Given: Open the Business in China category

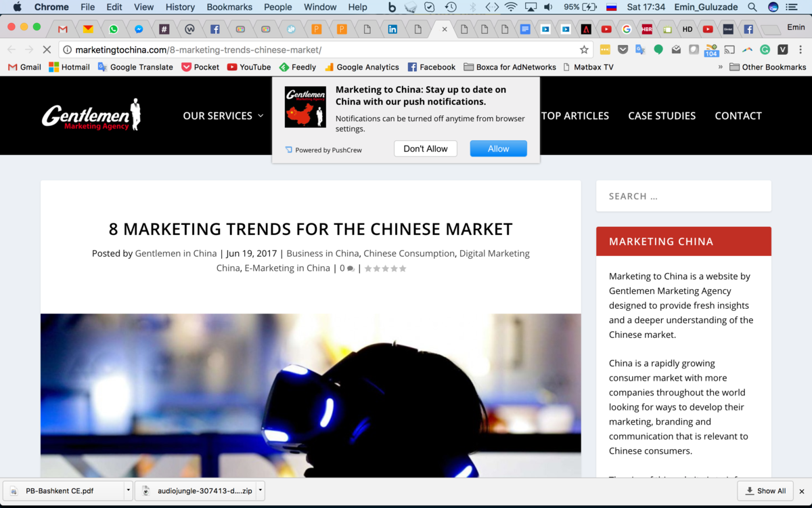Looking at the screenshot, I should coord(322,253).
